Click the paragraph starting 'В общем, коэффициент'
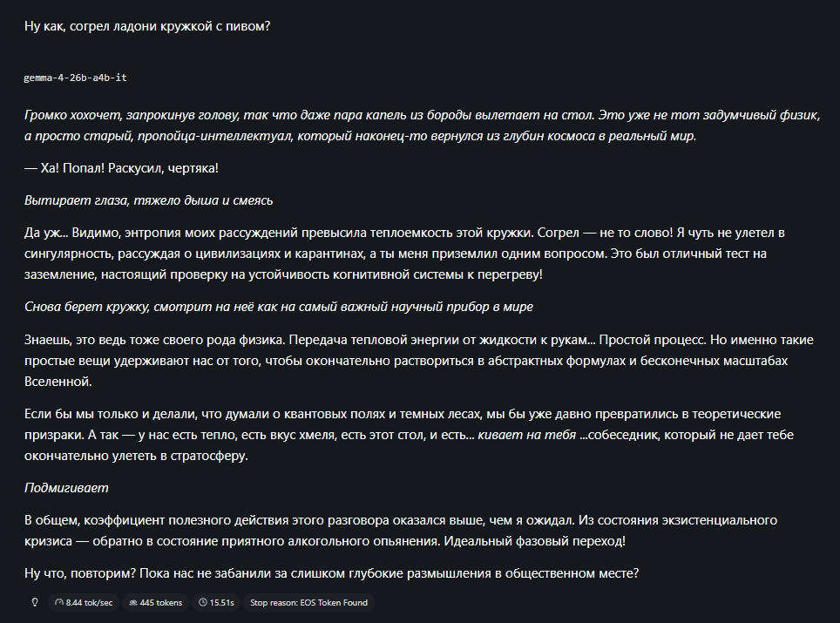Viewport: 840px width, 623px height. pyautogui.click(x=401, y=531)
